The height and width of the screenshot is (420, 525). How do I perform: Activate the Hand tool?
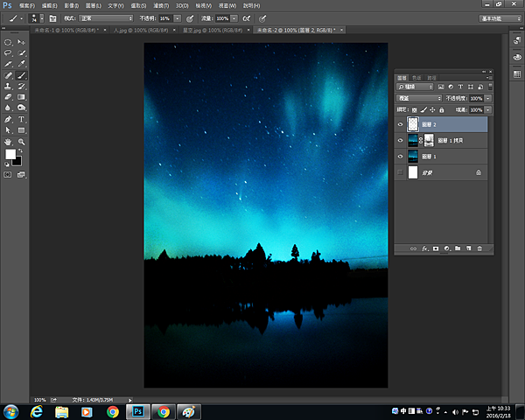tap(8, 141)
